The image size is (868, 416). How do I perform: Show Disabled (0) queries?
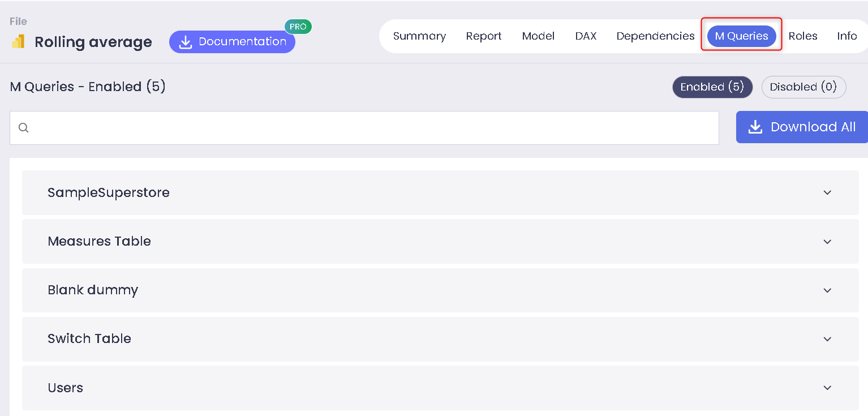pos(803,87)
